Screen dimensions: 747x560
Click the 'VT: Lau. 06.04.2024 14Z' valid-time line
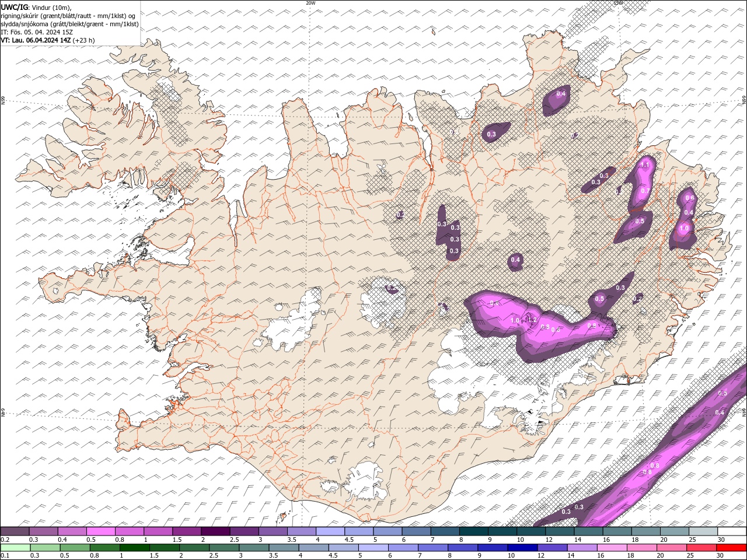(48, 40)
